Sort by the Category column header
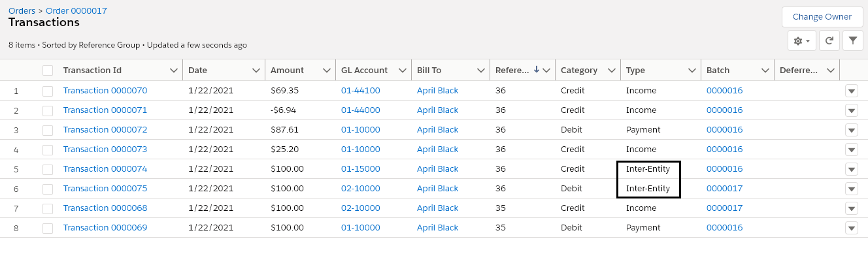868x269 pixels. click(578, 71)
